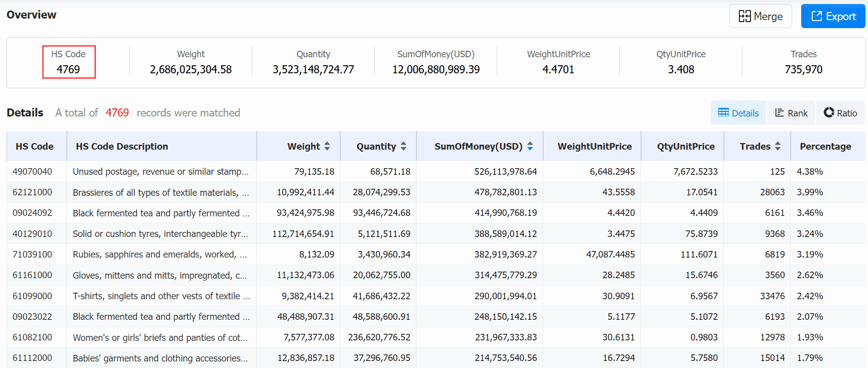This screenshot has width=868, height=368.
Task: Click 'Rubies, sapphires and emeralds' description
Action: pos(160,255)
